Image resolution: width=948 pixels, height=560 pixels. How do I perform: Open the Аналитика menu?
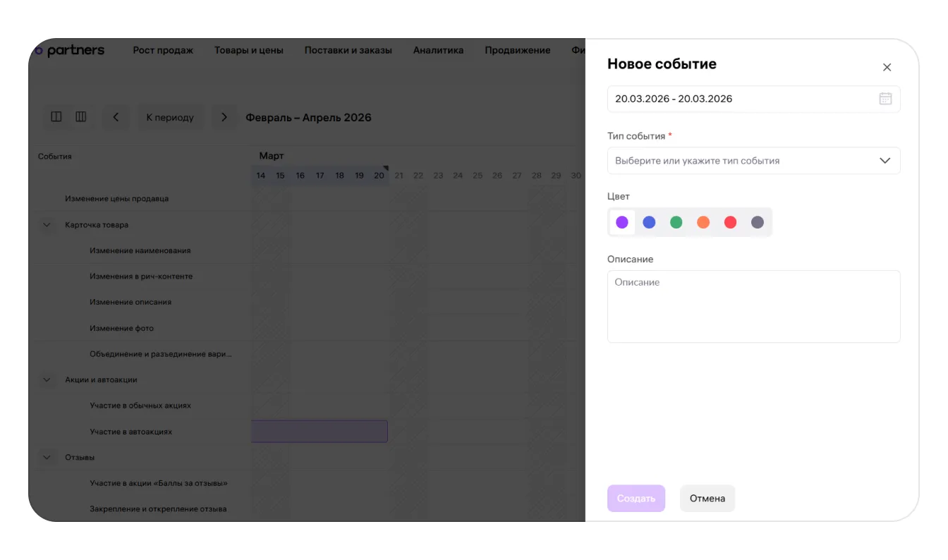click(438, 50)
